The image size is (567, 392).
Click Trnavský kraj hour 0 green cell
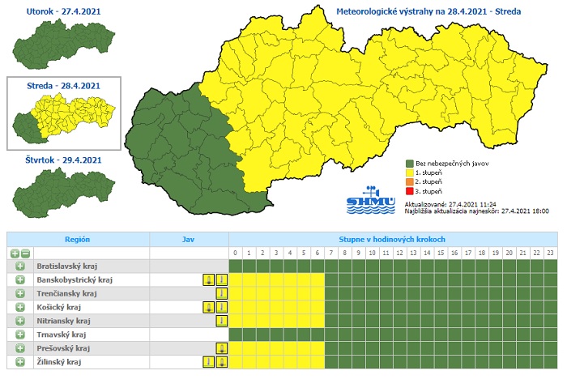point(236,334)
